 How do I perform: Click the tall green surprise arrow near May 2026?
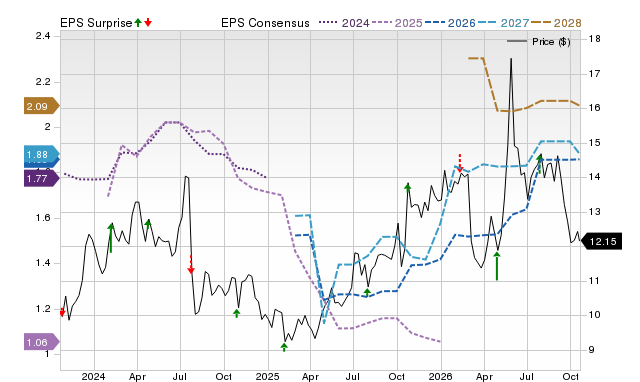coord(497,266)
